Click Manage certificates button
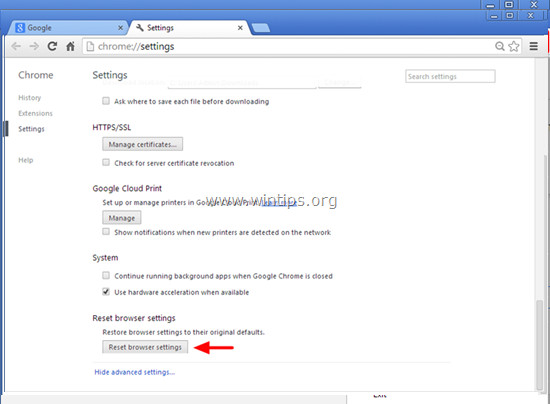Viewport: 550px width, 404px height. click(142, 144)
